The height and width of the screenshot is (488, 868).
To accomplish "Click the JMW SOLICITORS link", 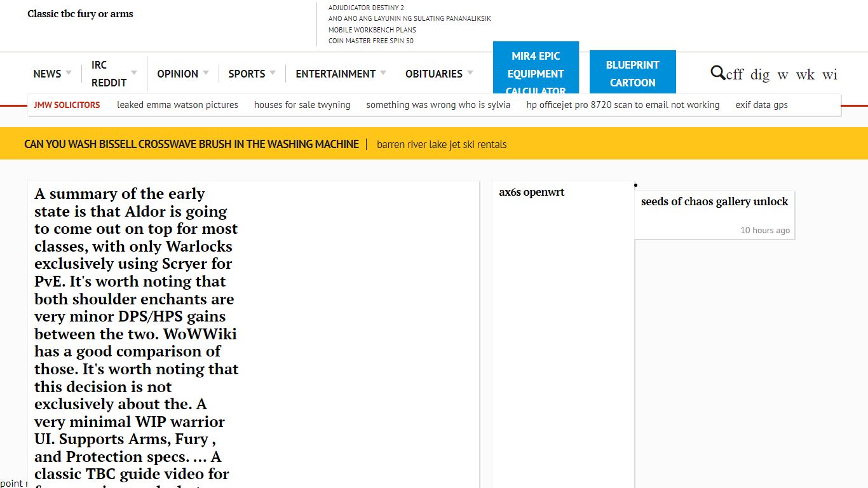I will [x=67, y=105].
